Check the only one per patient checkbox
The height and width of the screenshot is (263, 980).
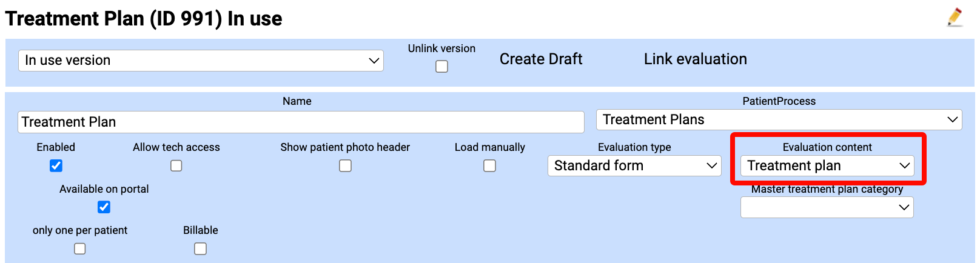80,248
